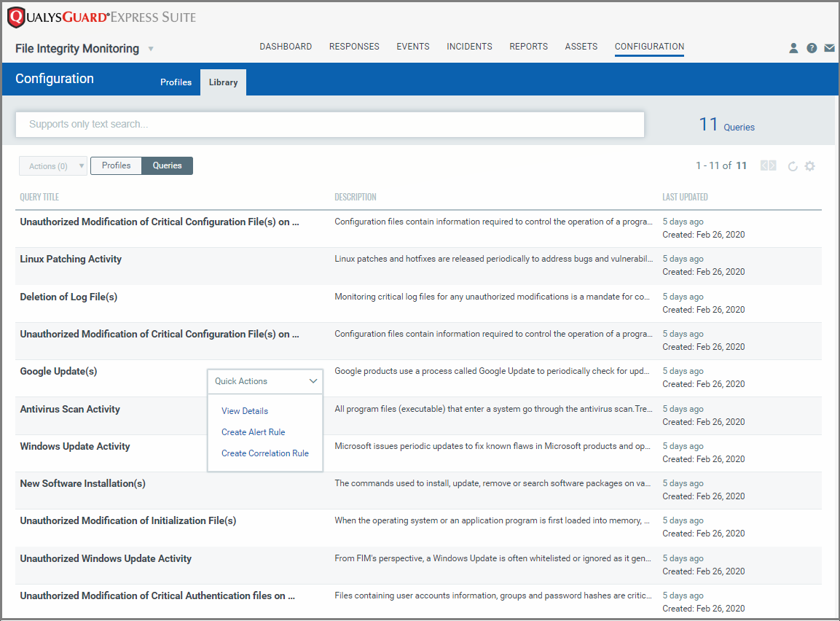Click the QualysGuard logo
This screenshot has height=621, width=840.
pos(102,17)
